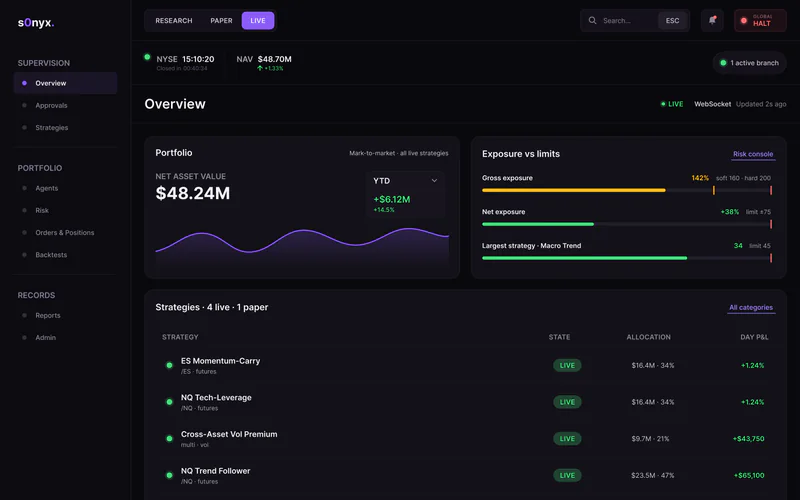The image size is (800, 500).
Task: Open the Risk console link
Action: tap(753, 154)
